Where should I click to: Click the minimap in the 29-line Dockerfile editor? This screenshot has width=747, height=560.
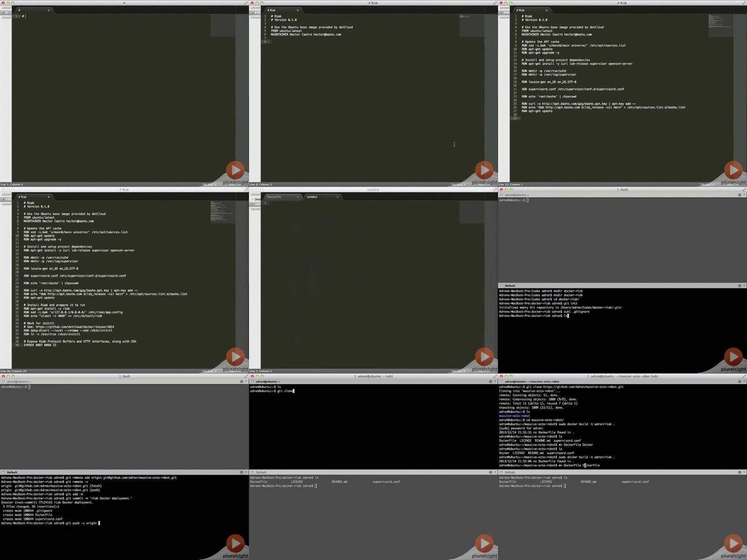click(x=720, y=25)
